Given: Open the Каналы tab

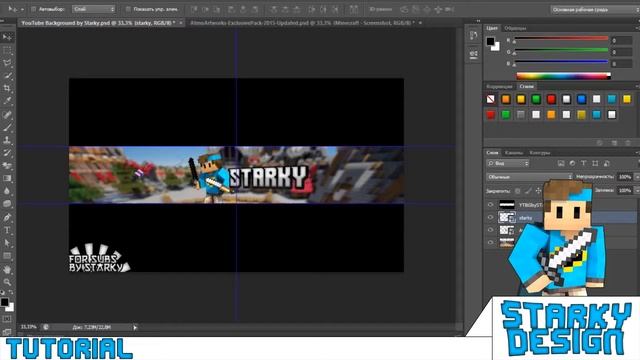Looking at the screenshot, I should click(513, 153).
